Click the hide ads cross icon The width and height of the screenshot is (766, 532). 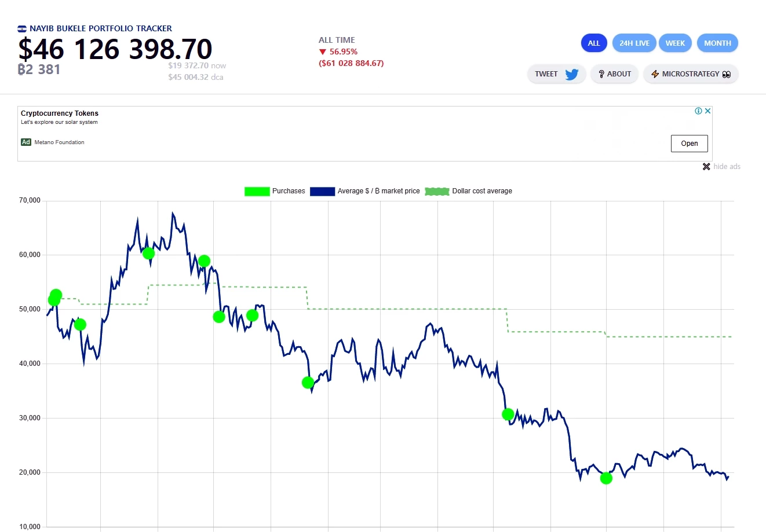tap(706, 167)
